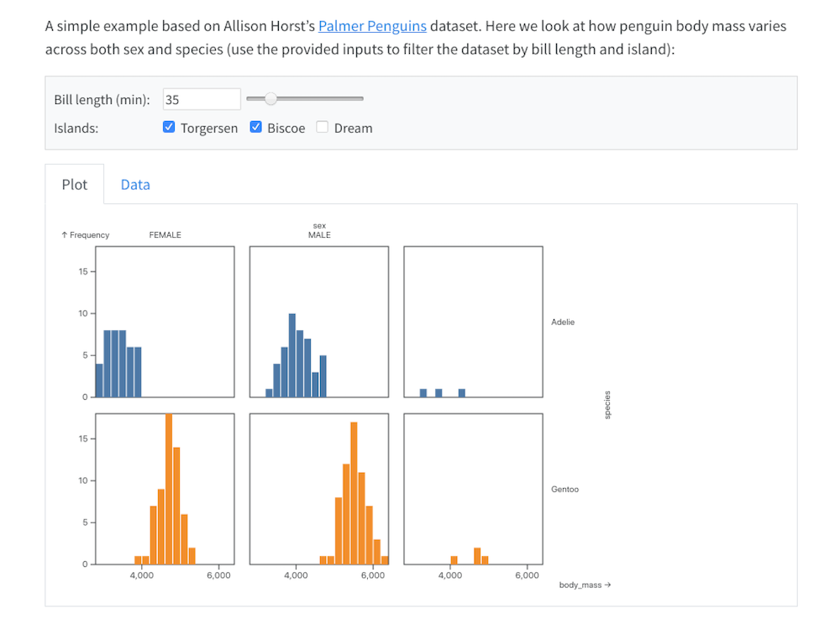Click the Adelie species facet label
The height and width of the screenshot is (630, 840).
tap(563, 322)
